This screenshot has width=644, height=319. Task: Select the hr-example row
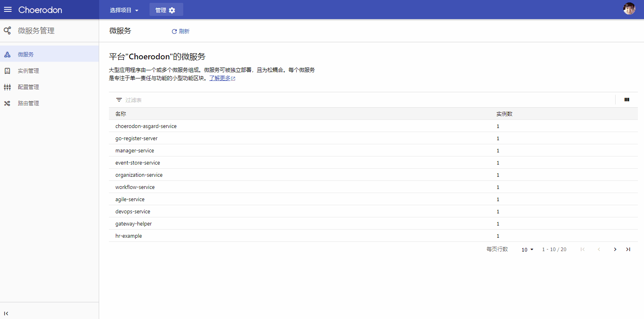coord(373,236)
